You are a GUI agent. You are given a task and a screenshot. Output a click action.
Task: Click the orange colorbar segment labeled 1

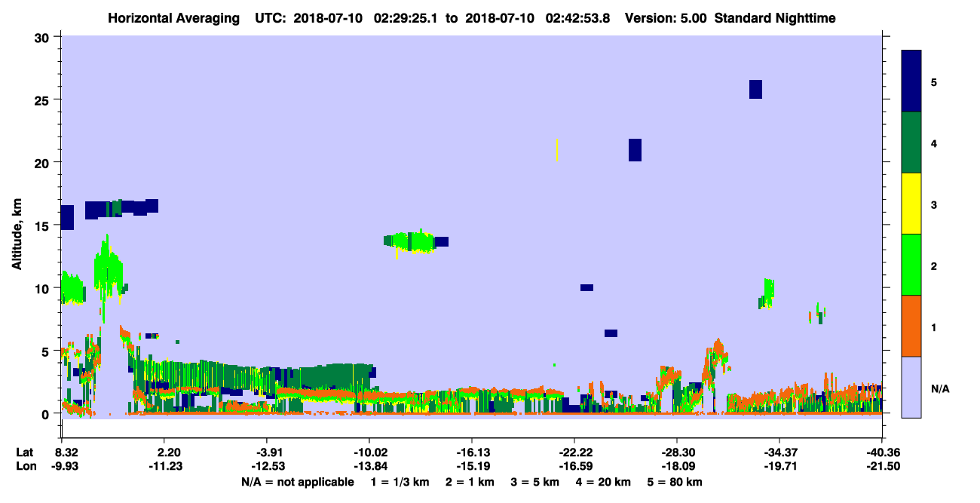[911, 326]
